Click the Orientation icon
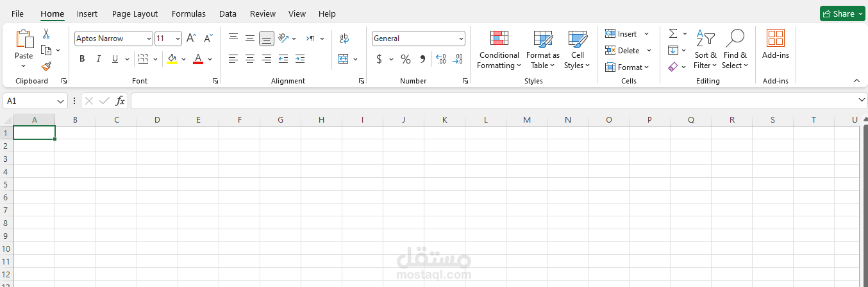The width and height of the screenshot is (868, 287). (283, 39)
